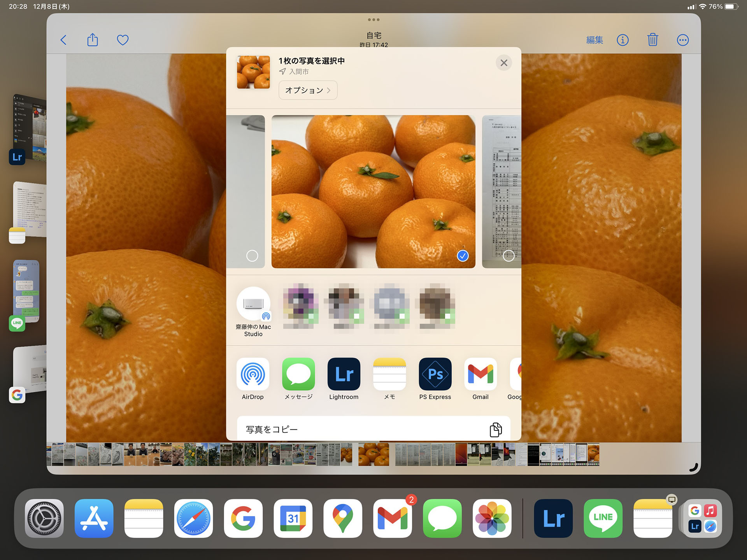The height and width of the screenshot is (560, 747).
Task: Favorite the photo with the heart icon
Action: (x=123, y=40)
